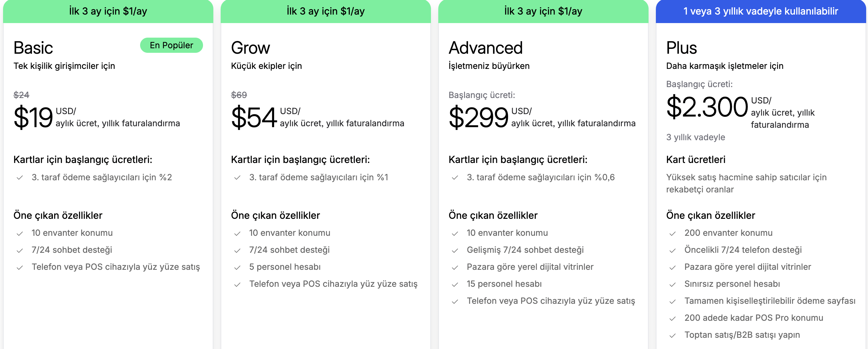868x349 pixels.
Task: Click the green promo banner above the Advanced plan
Action: pos(543,12)
